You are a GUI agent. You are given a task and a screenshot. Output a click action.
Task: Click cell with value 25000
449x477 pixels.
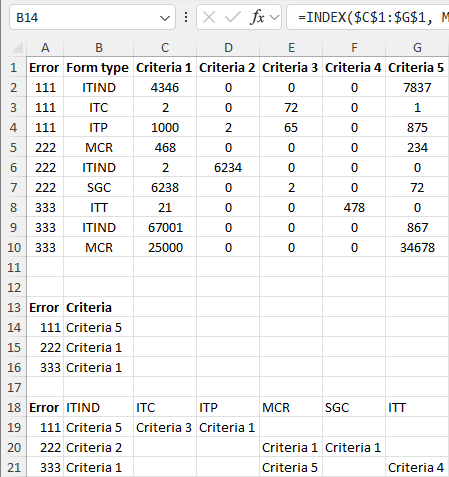165,248
